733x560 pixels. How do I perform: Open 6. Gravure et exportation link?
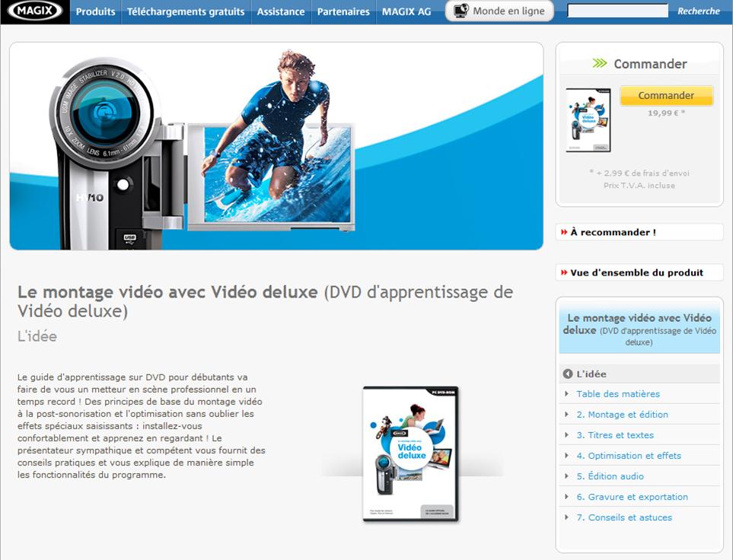632,497
